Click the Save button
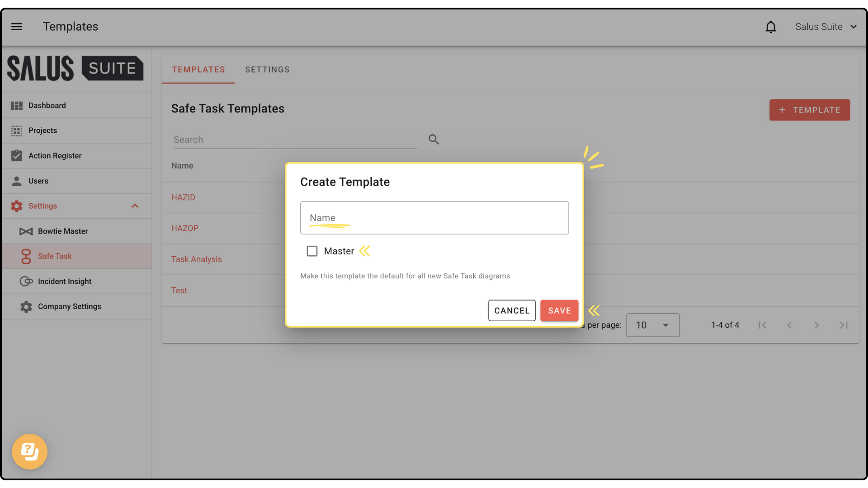This screenshot has width=868, height=488. [x=559, y=311]
